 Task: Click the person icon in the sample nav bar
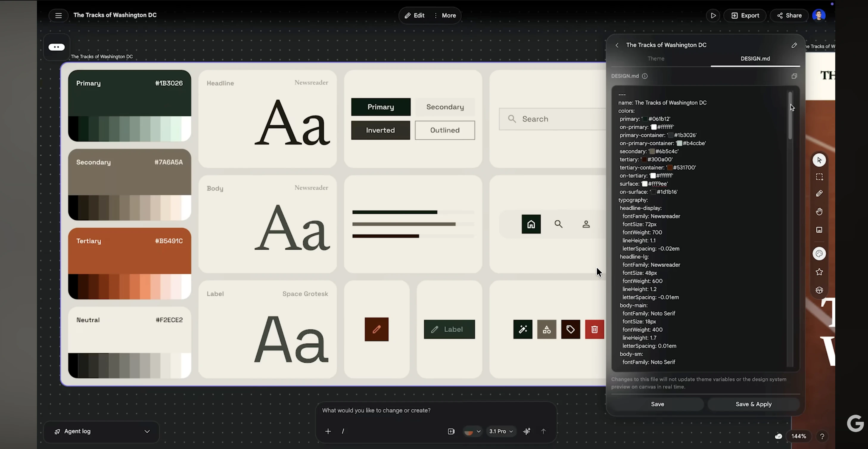coord(586,224)
